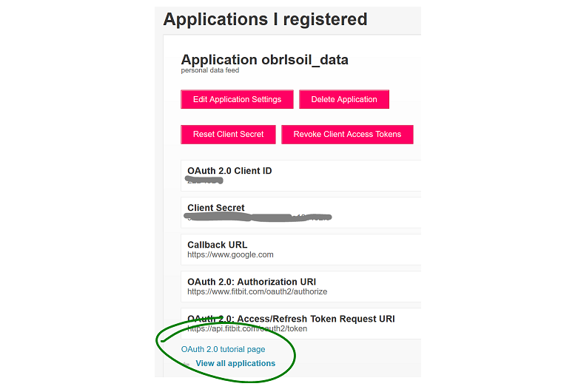Click the api.fitbit.com/oauth2/token URI text
Viewport: 578px width, 392px height.
point(247,328)
